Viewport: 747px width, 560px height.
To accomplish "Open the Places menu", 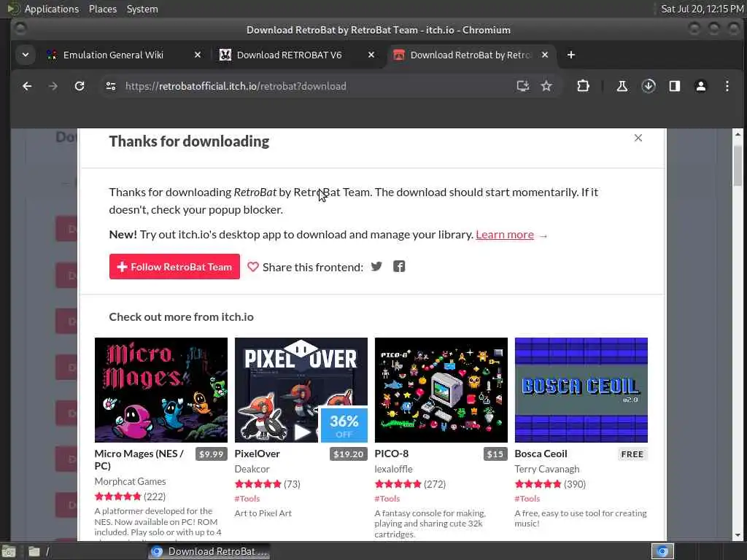I will (x=103, y=9).
